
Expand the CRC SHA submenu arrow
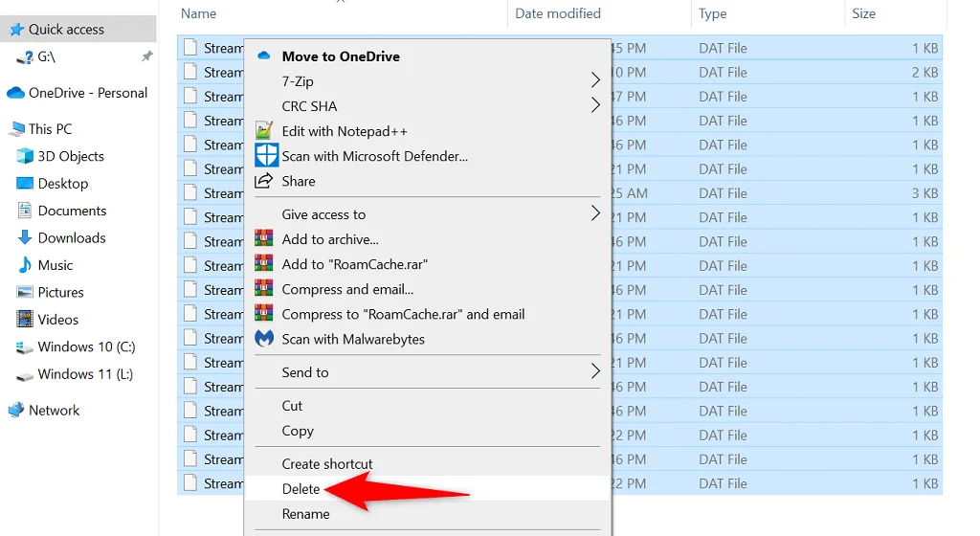pyautogui.click(x=595, y=106)
